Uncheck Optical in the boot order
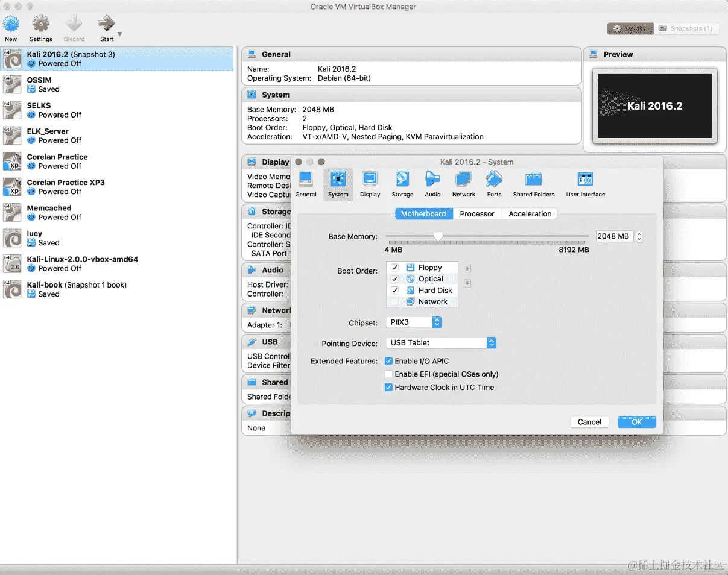This screenshot has width=728, height=575. 394,279
